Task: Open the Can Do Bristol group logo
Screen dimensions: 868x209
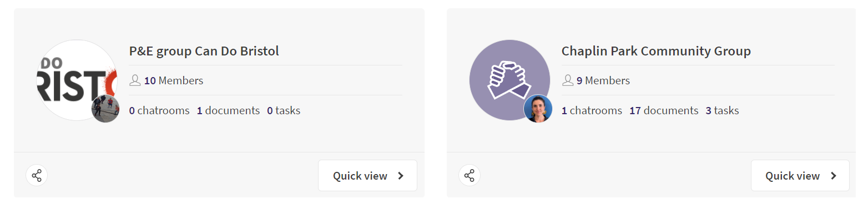Action: coord(77,80)
